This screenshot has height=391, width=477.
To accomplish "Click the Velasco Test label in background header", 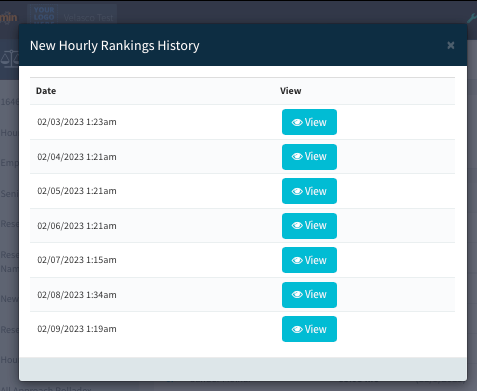I will (x=88, y=18).
